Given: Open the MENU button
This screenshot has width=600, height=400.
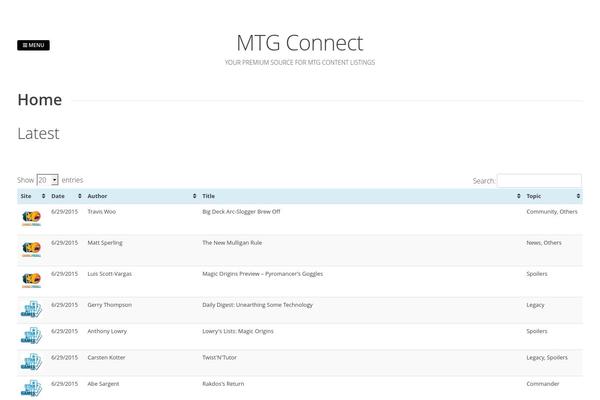Looking at the screenshot, I should click(33, 45).
